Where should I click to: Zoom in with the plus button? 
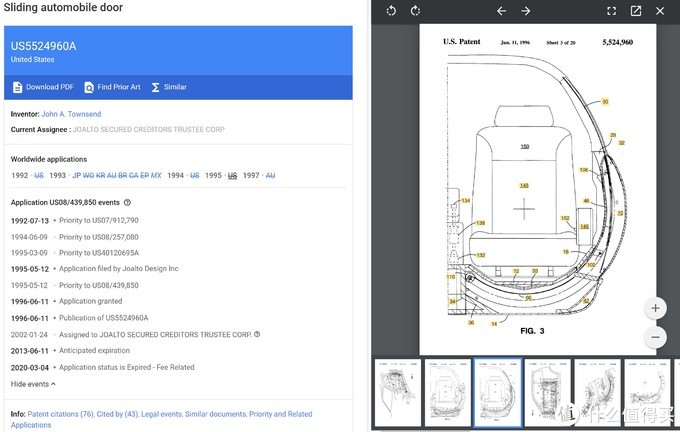(656, 308)
